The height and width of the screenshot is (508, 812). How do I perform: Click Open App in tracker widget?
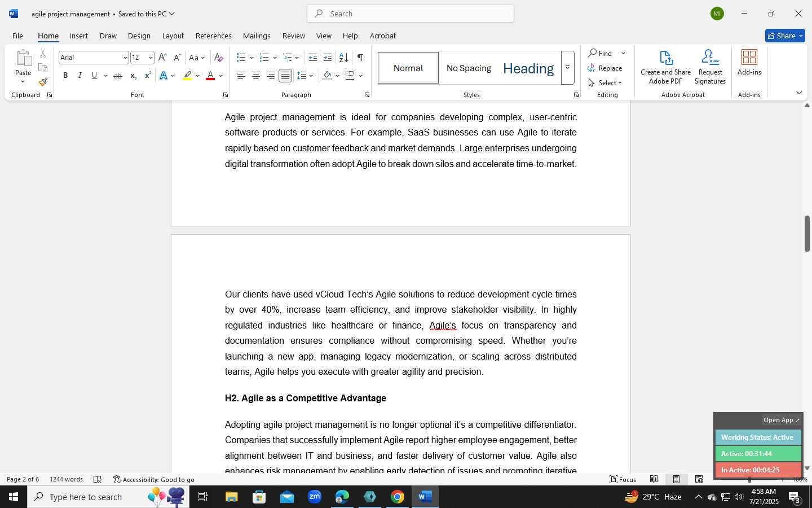[781, 420]
